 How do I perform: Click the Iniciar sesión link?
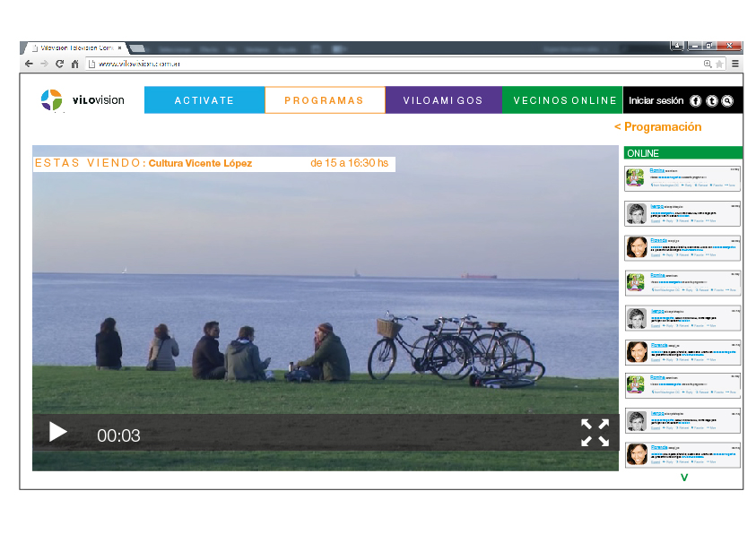(656, 101)
